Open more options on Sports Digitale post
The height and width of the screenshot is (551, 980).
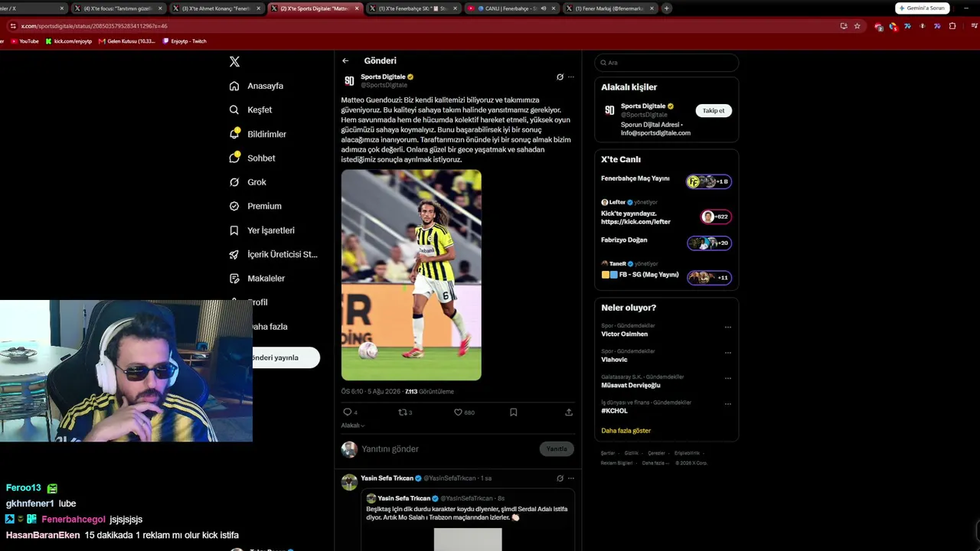[571, 77]
